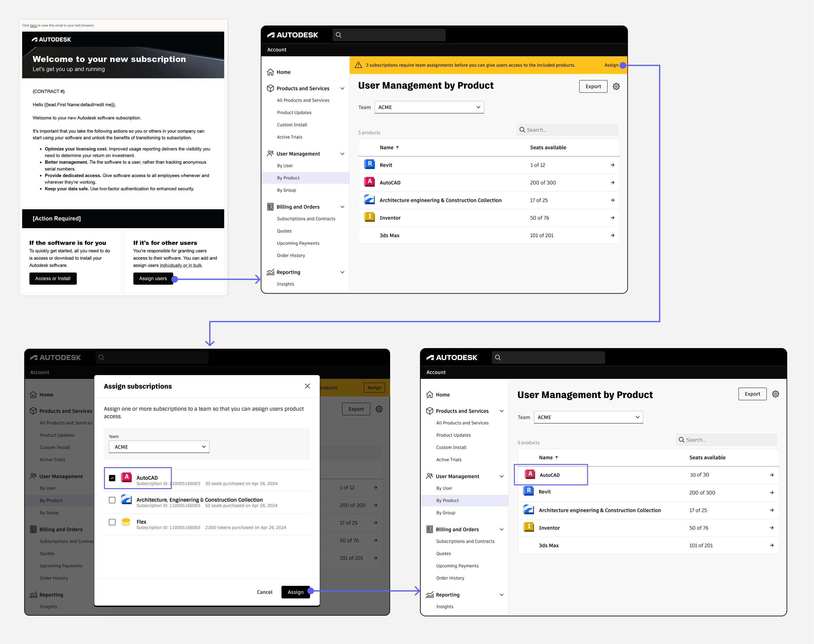The height and width of the screenshot is (644, 814).
Task: Click the "individually or in bulk" link in the email
Action: (181, 265)
